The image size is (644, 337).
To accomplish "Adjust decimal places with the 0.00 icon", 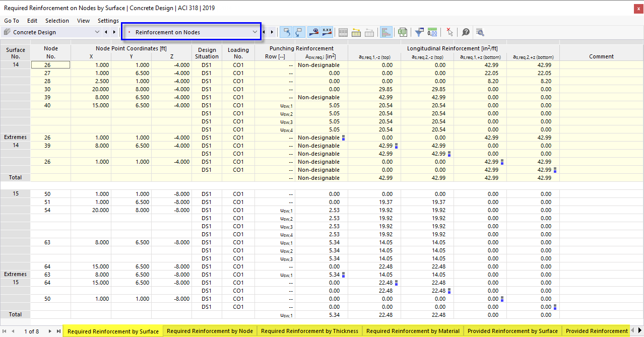I will (x=433, y=32).
